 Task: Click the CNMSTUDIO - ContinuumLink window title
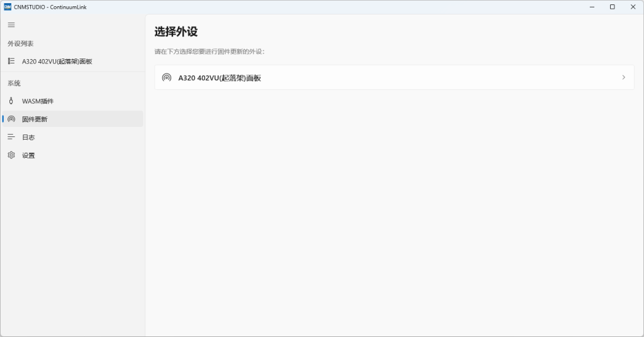coord(50,7)
